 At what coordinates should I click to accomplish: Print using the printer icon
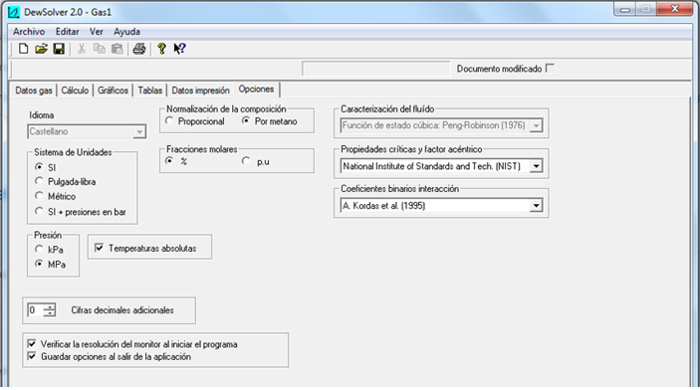click(x=139, y=49)
